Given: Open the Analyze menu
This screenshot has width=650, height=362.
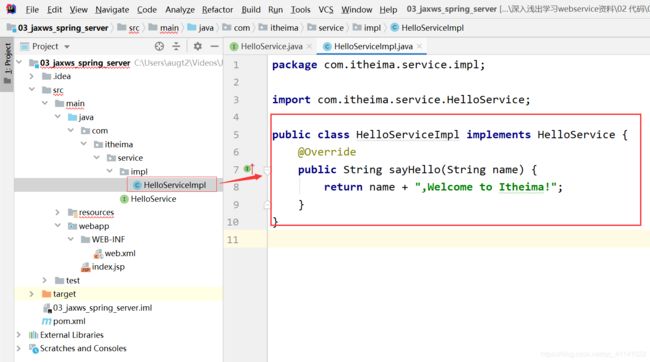Looking at the screenshot, I should pos(180,10).
